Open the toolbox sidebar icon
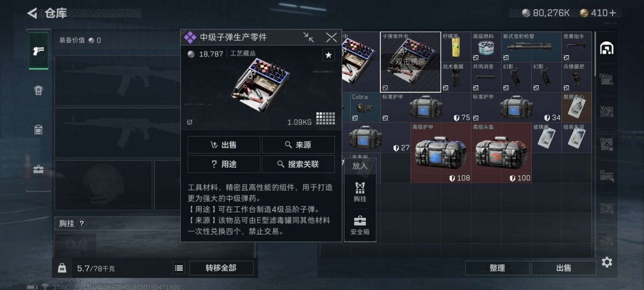Screen dimensions: 644x290 [39, 169]
